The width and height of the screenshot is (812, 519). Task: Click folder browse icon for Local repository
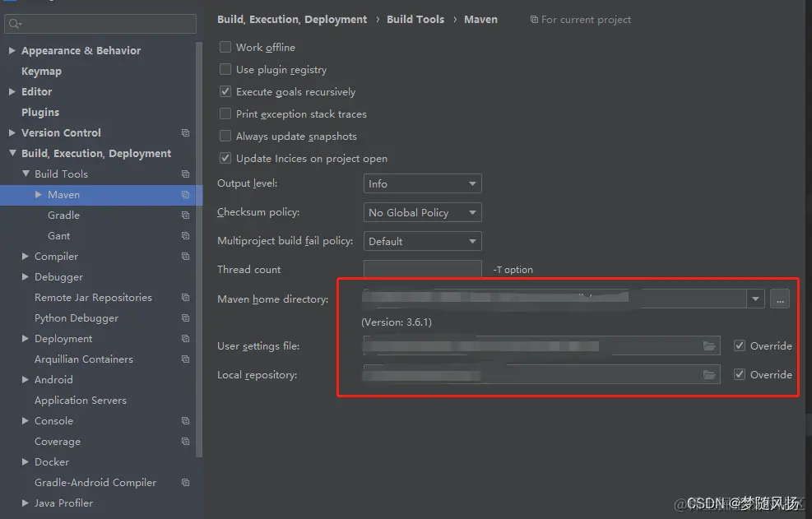[709, 374]
